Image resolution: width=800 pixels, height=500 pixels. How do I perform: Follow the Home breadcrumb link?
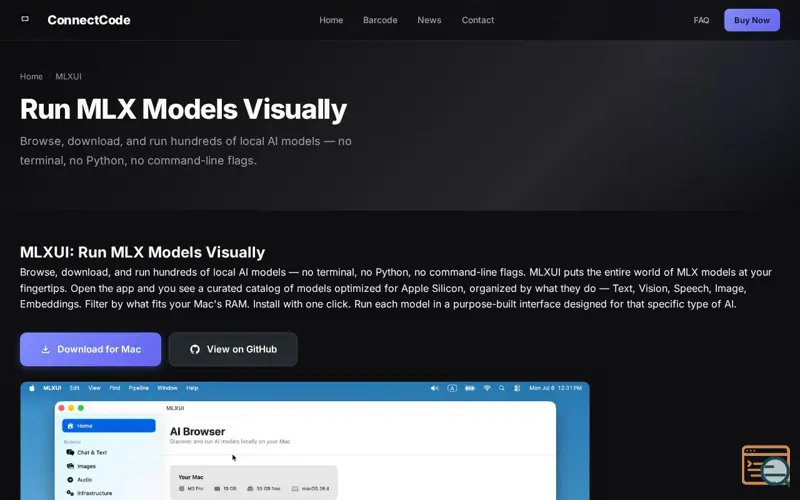(31, 77)
